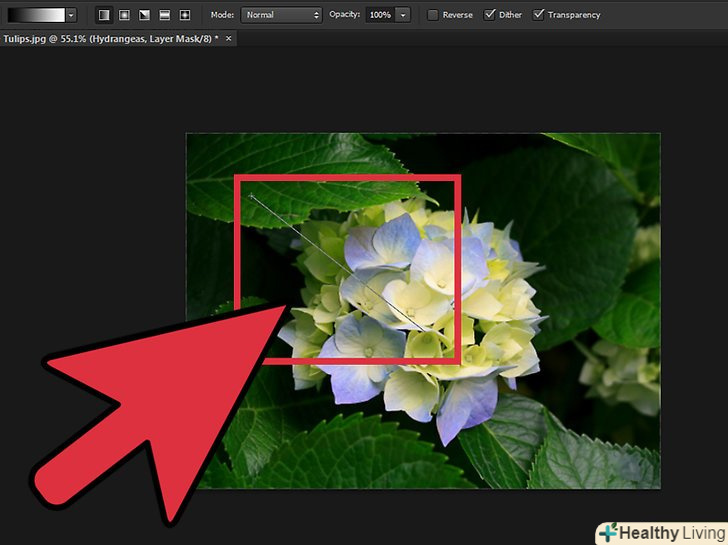Image resolution: width=728 pixels, height=545 pixels.
Task: Switch to the Tulips.jpg document tab
Action: tap(110, 38)
